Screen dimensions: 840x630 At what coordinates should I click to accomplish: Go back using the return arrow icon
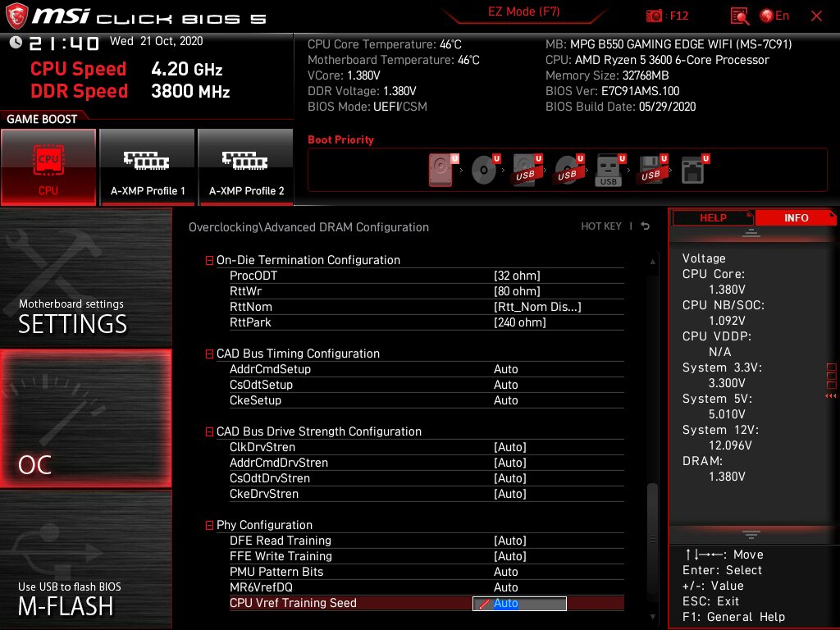[x=646, y=226]
